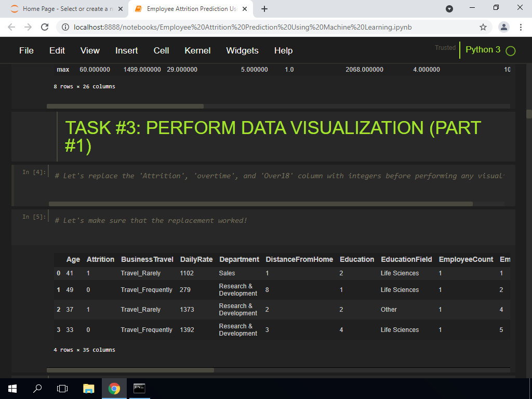The image size is (532, 399).
Task: Click DailyRate value 1373
Action: tap(187, 310)
